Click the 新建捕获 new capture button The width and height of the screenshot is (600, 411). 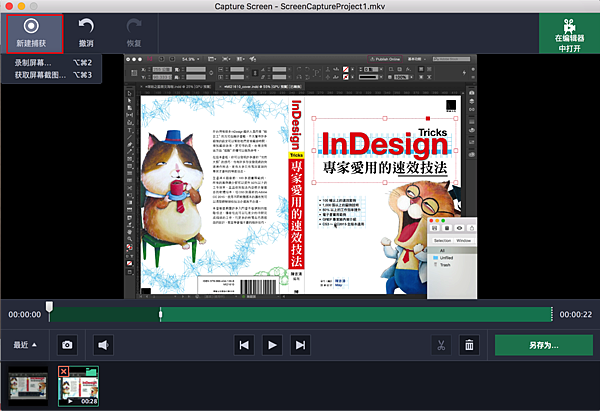point(34,31)
